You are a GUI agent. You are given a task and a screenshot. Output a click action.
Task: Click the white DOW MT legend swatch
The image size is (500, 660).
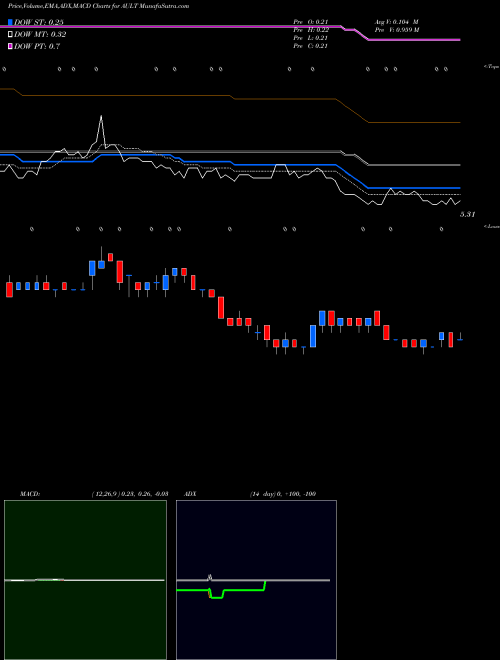point(10,35)
